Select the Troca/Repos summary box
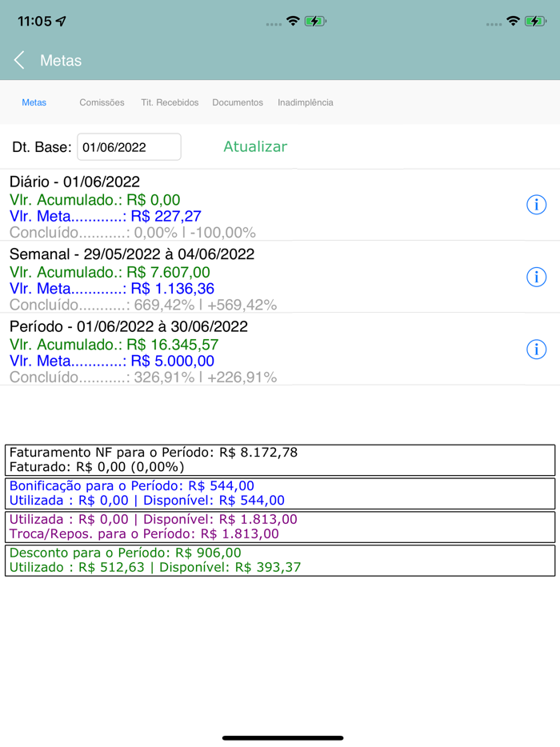Image resolution: width=560 pixels, height=747 pixels. pyautogui.click(x=280, y=527)
